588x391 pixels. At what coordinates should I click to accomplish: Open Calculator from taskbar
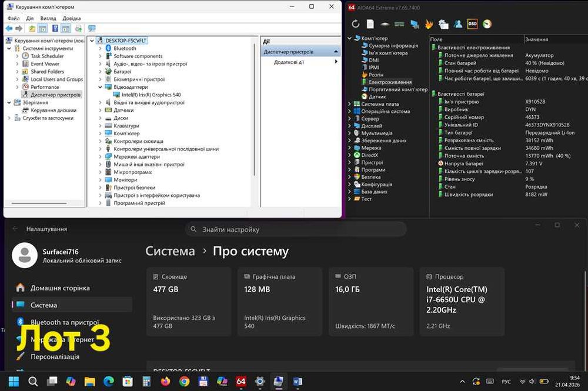coord(146,382)
